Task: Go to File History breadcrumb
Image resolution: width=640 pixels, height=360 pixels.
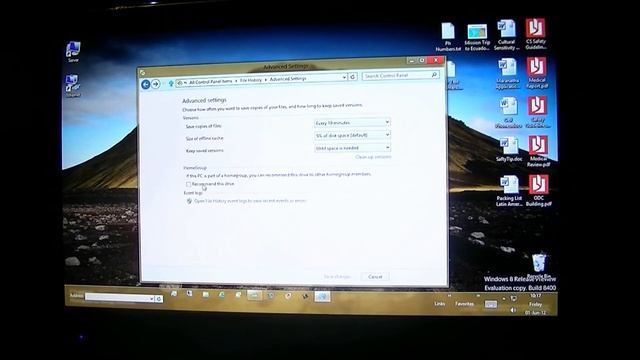Action: (251, 80)
